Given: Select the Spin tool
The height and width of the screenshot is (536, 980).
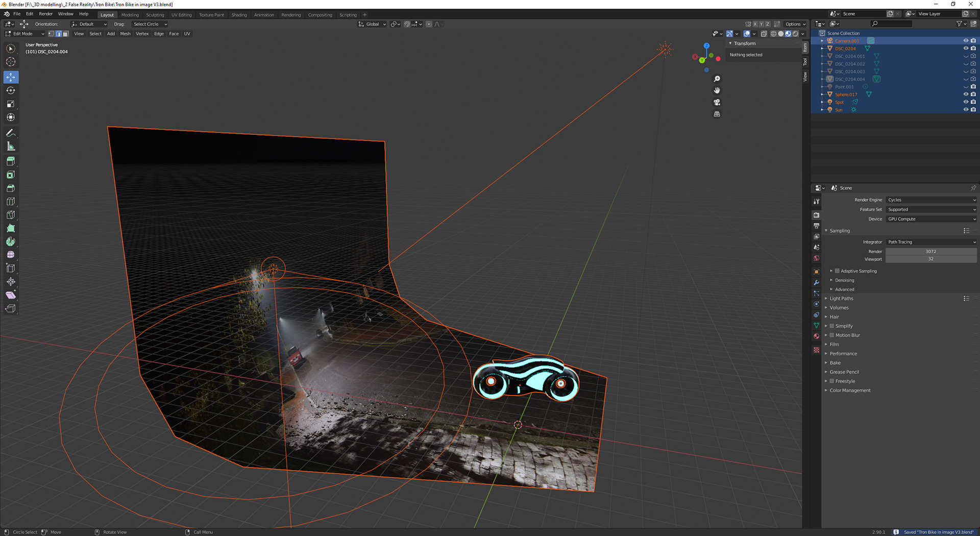Looking at the screenshot, I should coord(11,241).
